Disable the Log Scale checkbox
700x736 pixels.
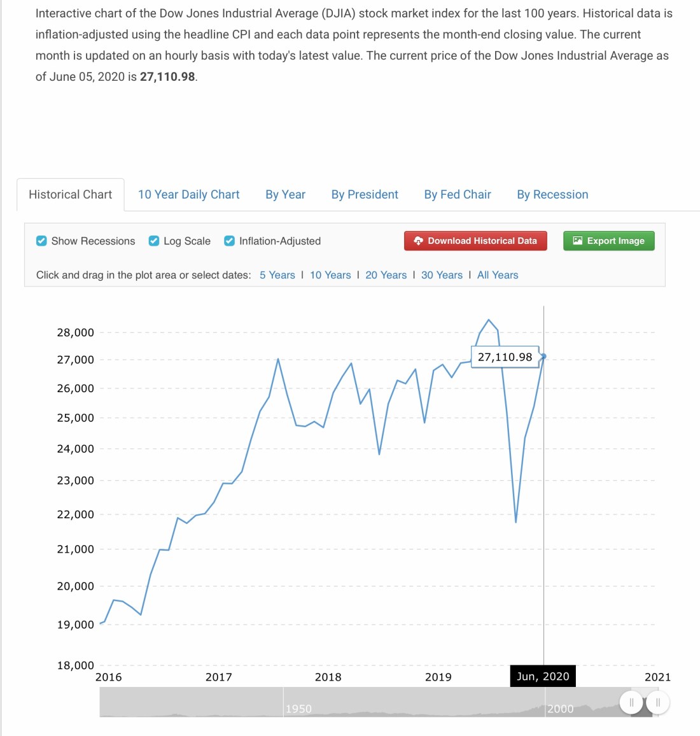[154, 241]
